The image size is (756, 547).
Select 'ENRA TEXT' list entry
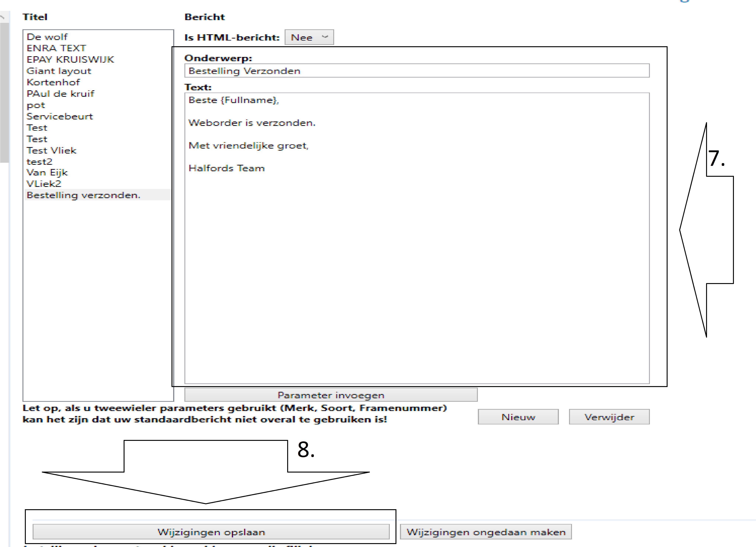[56, 48]
